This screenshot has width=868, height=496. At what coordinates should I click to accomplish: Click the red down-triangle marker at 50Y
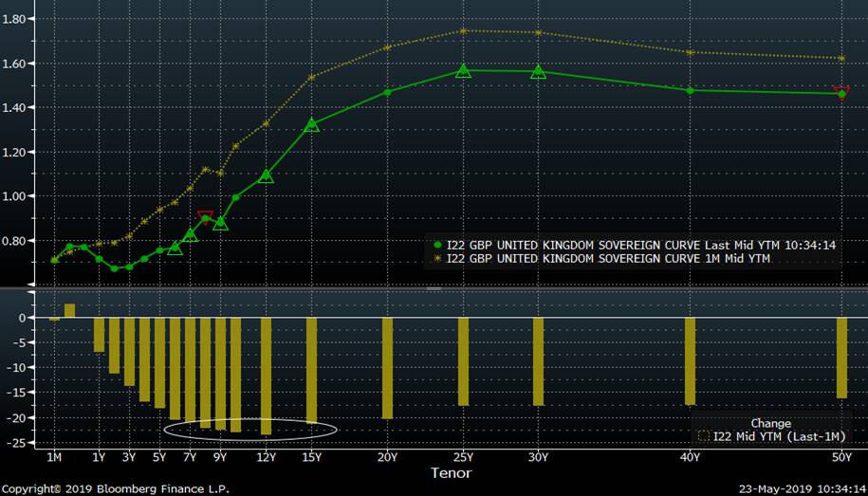click(x=842, y=92)
